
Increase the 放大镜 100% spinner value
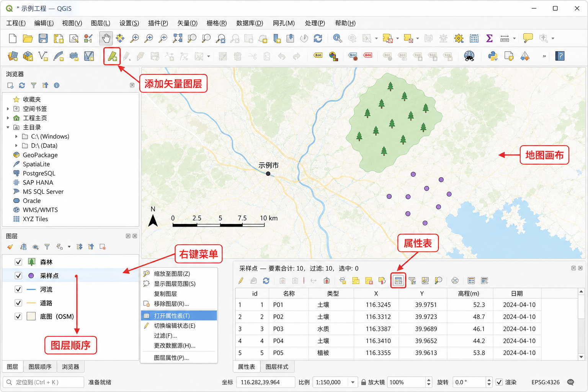coord(429,380)
